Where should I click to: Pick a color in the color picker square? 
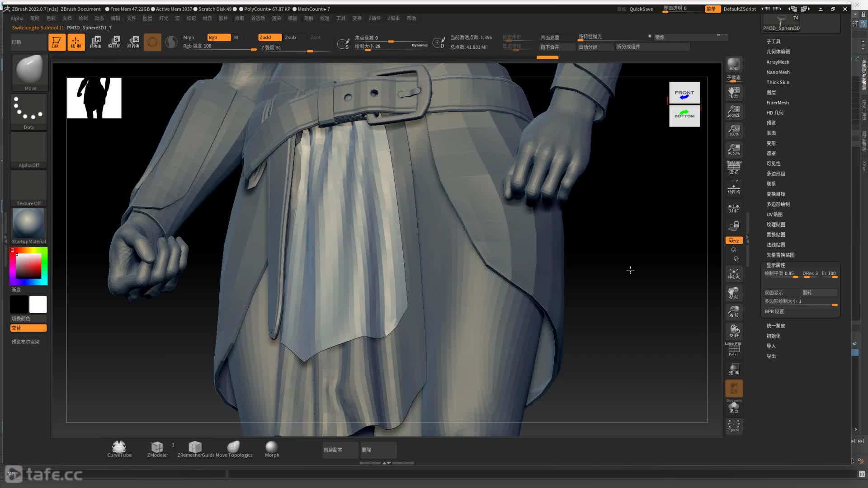point(28,266)
